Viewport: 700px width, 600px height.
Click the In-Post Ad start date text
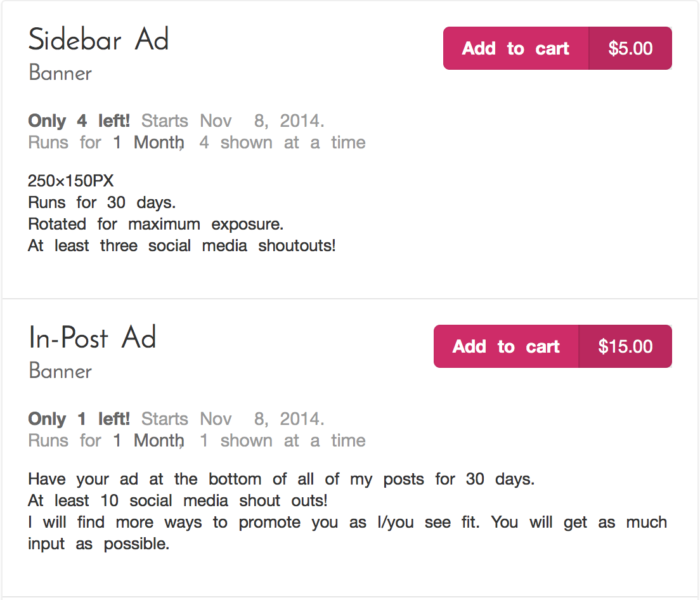pyautogui.click(x=233, y=419)
